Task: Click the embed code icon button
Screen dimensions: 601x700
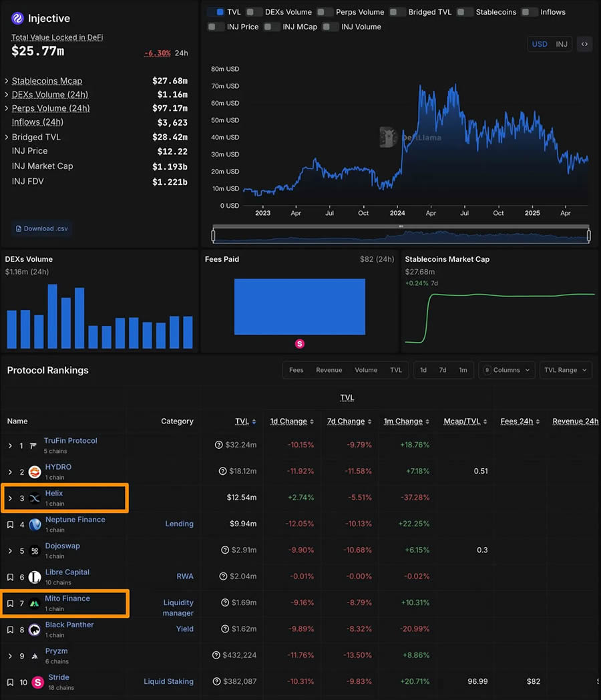Action: 584,44
